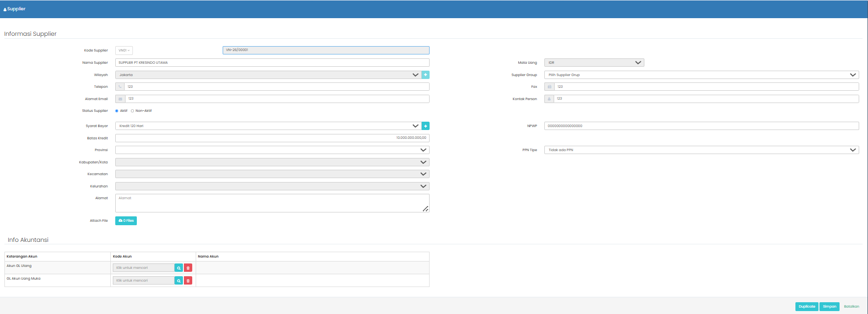Expand the Provinsi dropdown
868x314 pixels.
[272, 150]
